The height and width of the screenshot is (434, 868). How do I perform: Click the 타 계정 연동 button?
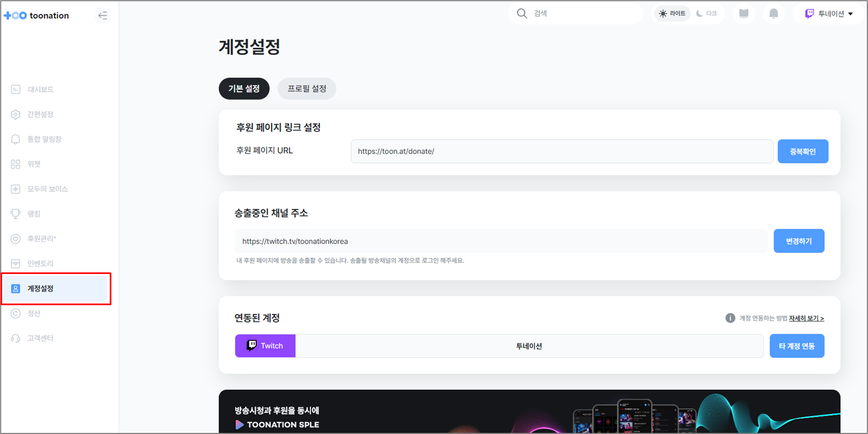[x=796, y=346]
